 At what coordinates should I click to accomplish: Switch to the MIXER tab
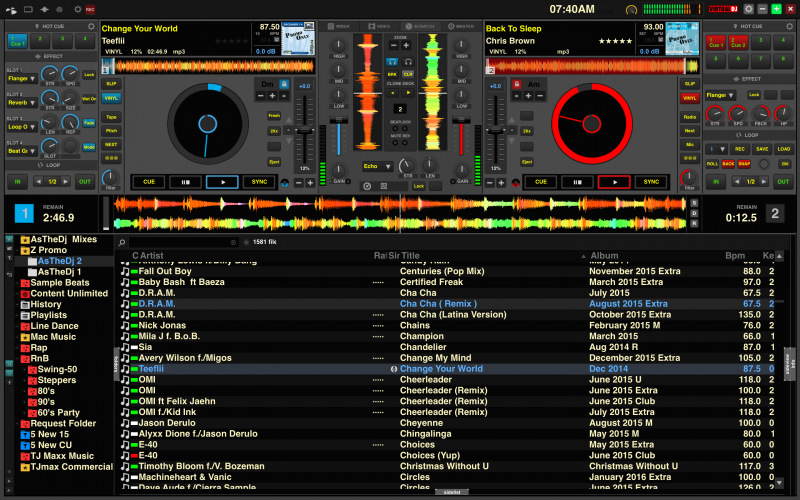pyautogui.click(x=338, y=26)
